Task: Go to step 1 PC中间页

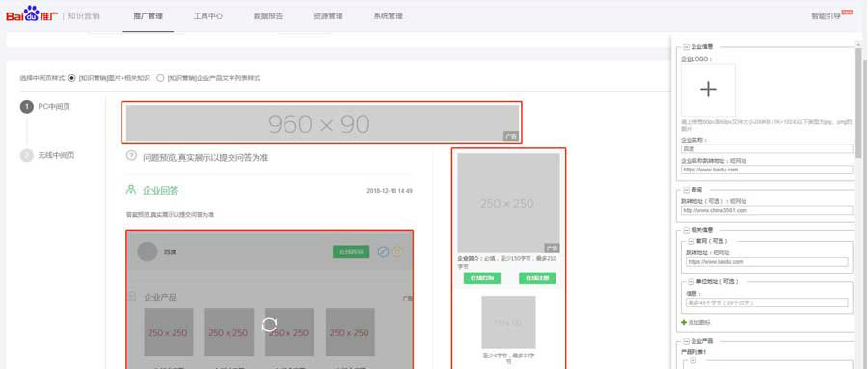Action: coord(44,107)
